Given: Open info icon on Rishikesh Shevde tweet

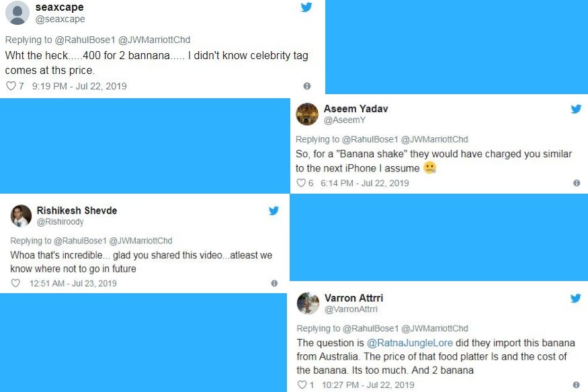Looking at the screenshot, I should coord(274,284).
